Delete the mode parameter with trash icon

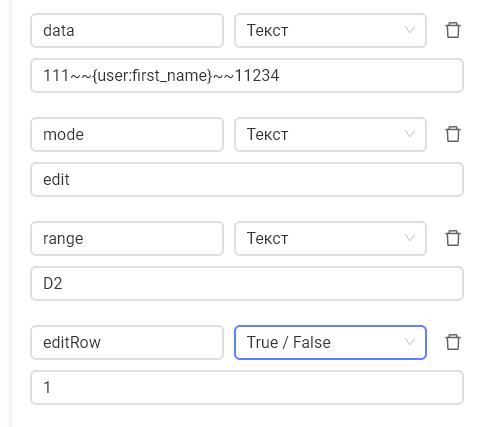[x=453, y=134]
